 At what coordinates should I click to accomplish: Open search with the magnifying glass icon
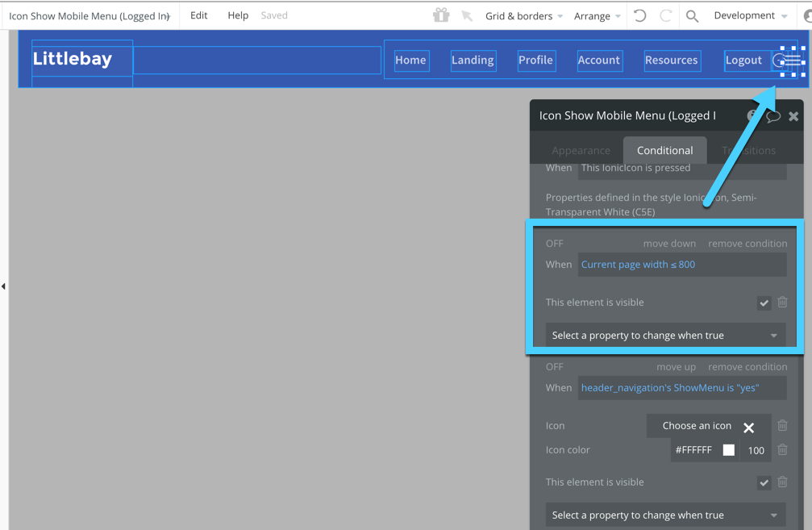pos(692,15)
